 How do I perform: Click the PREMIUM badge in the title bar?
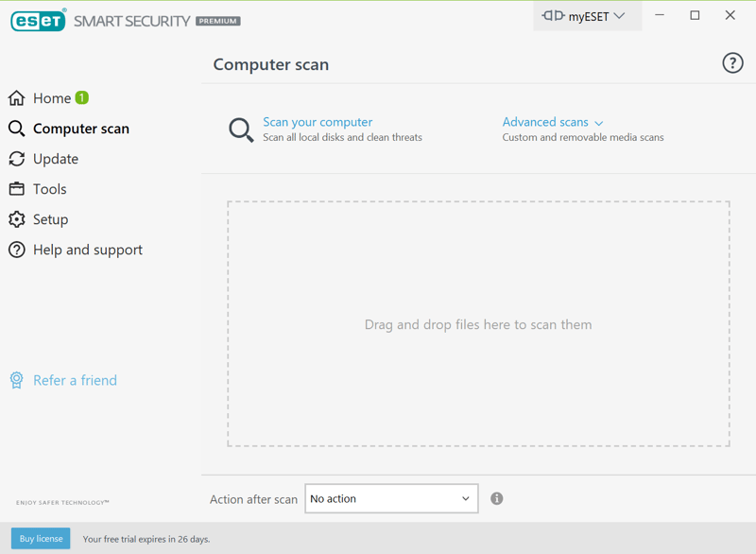click(x=218, y=21)
